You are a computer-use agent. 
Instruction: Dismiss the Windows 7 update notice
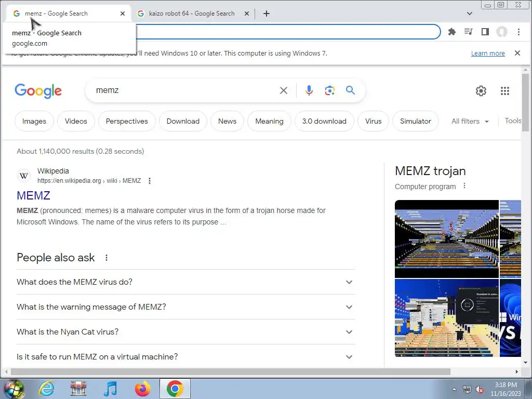(517, 53)
